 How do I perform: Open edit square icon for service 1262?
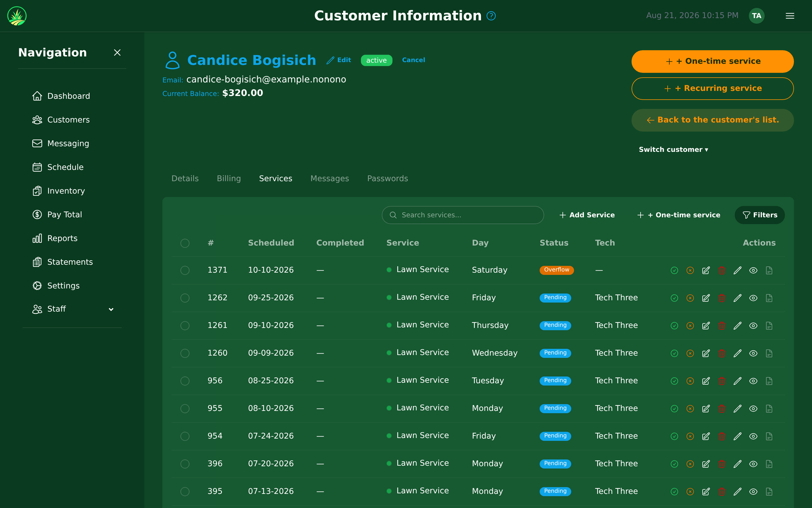click(x=706, y=298)
